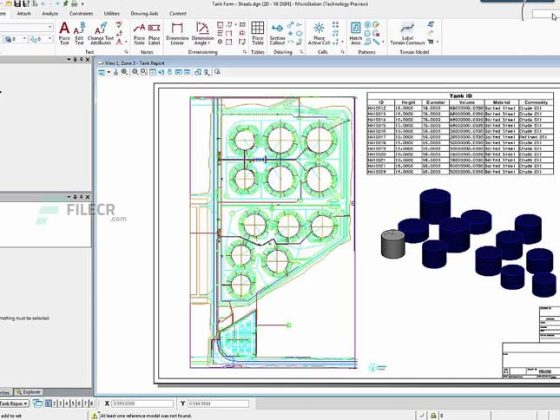This screenshot has width=560, height=420.
Task: Open Change Text Attributes tool
Action: [x=100, y=33]
